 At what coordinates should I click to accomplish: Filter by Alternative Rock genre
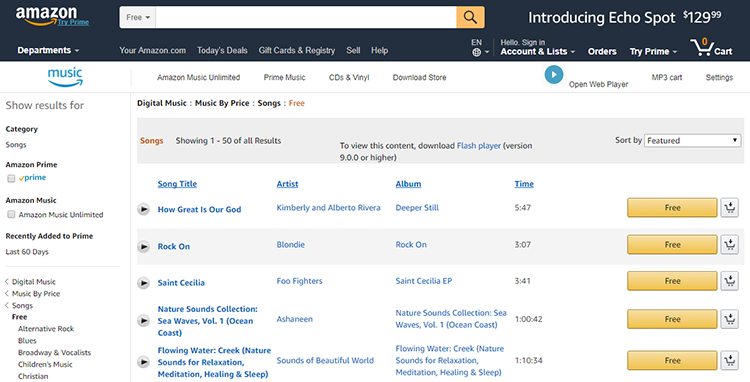(x=46, y=329)
